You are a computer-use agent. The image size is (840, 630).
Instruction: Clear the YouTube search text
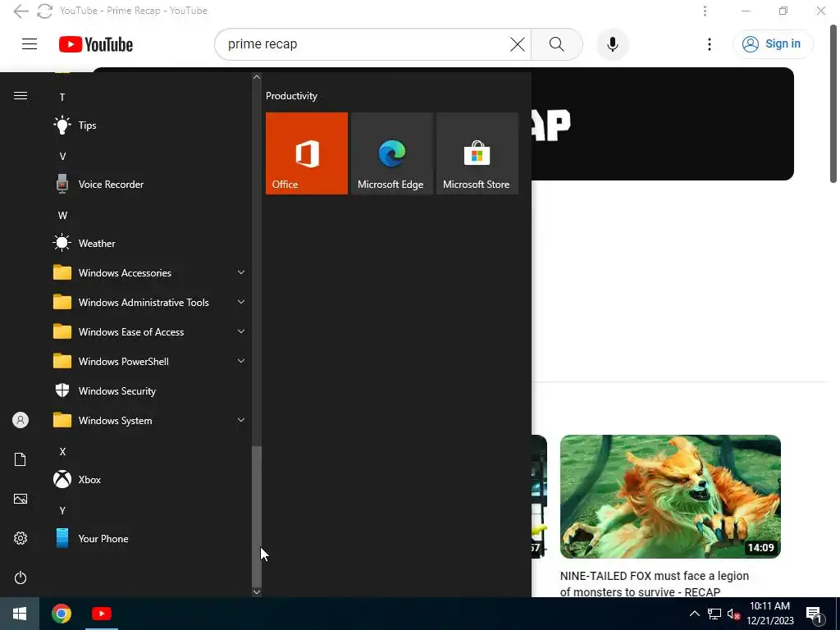(518, 44)
